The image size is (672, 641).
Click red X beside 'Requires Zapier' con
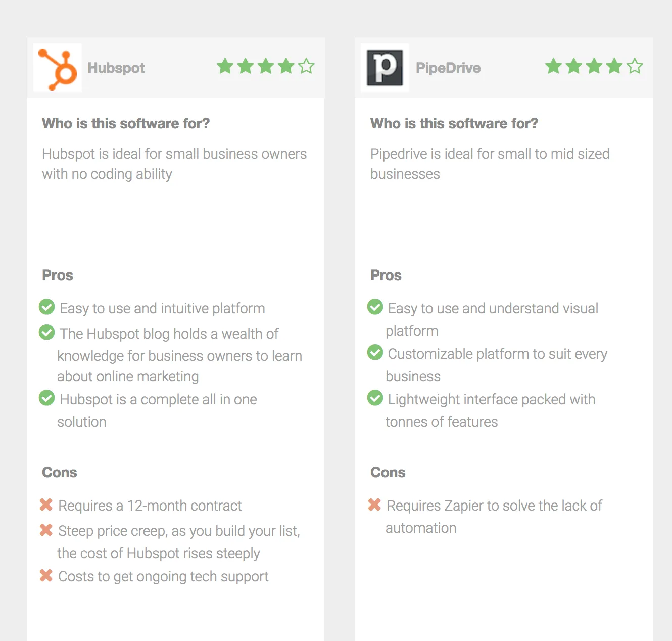[374, 505]
